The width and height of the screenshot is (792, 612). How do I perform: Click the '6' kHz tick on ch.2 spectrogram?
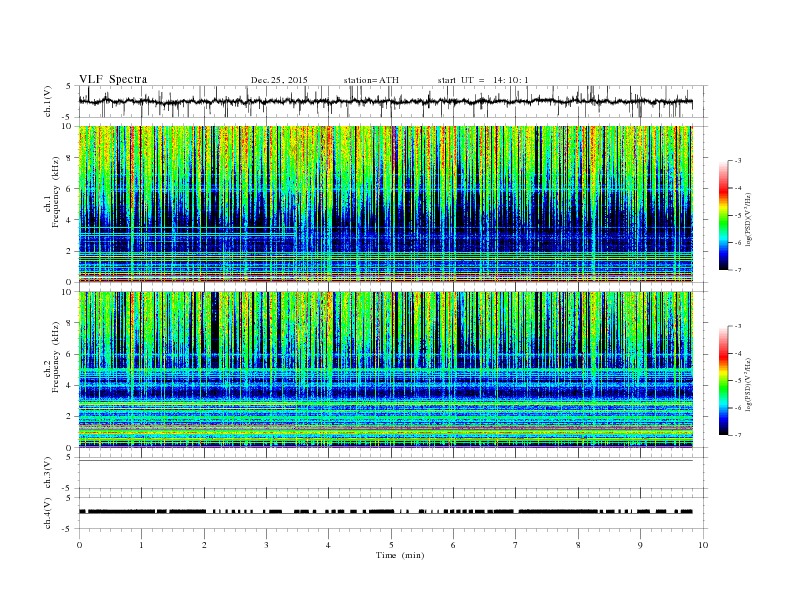[70, 354]
